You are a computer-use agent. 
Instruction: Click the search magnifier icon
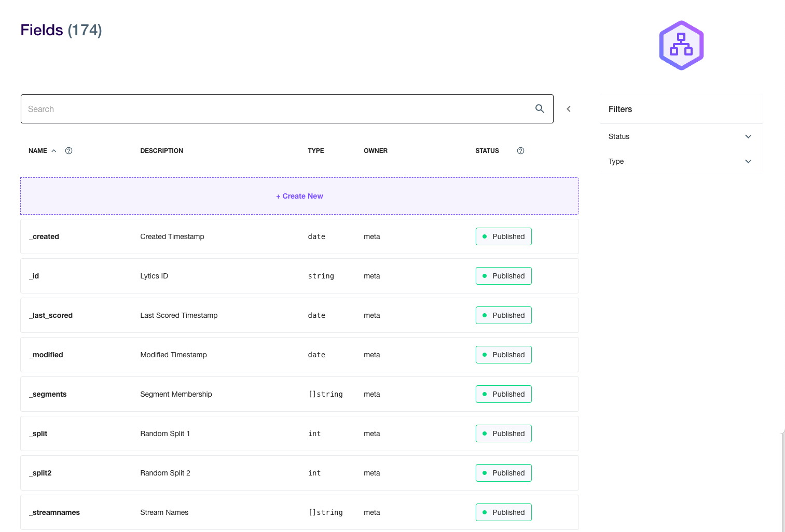540,109
